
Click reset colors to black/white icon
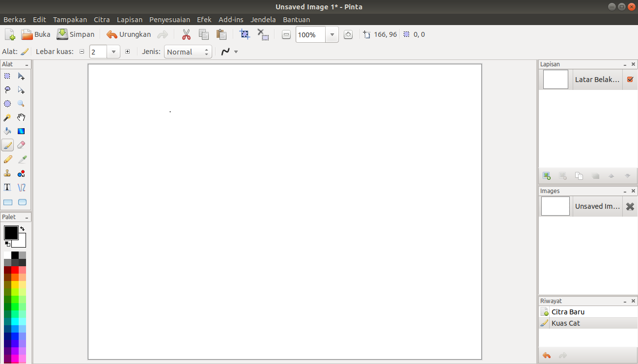[x=7, y=244]
